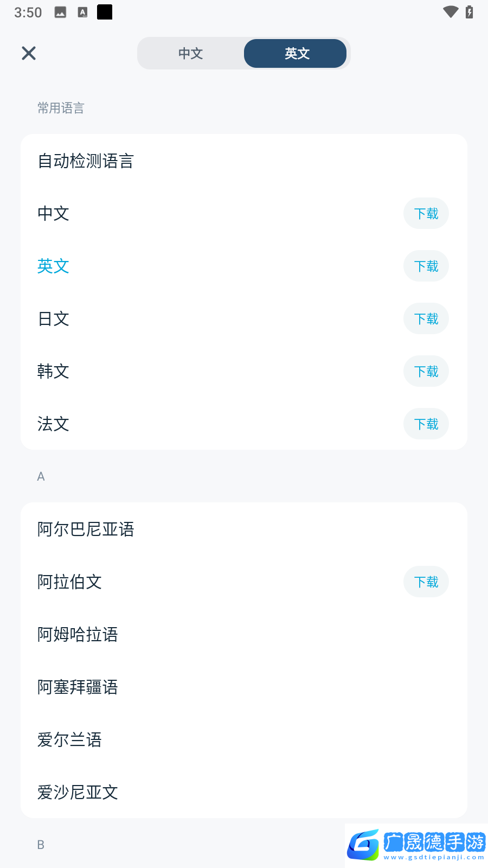This screenshot has width=488, height=868.
Task: Download the 阿拉伯文 language pack
Action: 426,582
